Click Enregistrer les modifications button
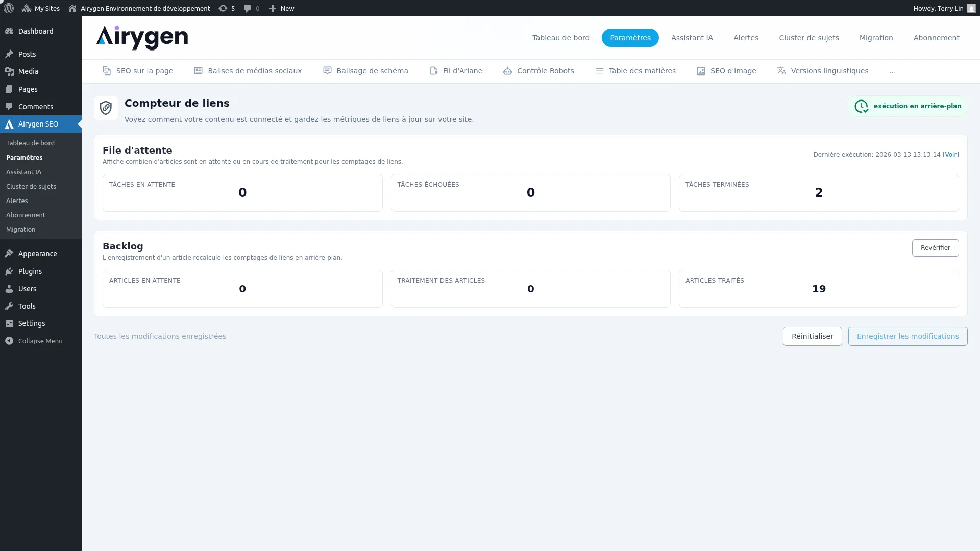This screenshot has height=551, width=980. [908, 336]
